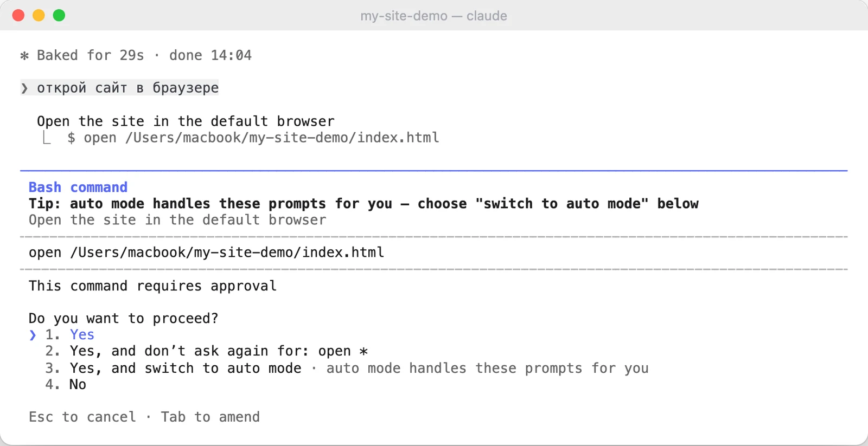Click the "$ open" tool call line

coord(253,138)
